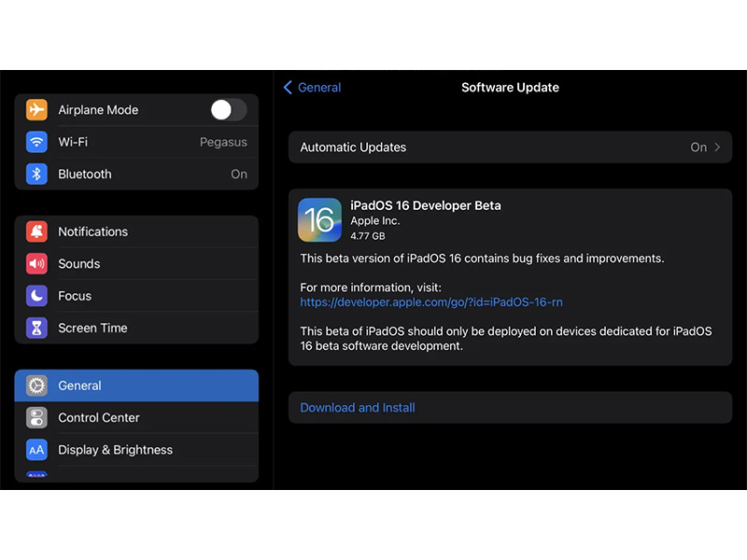747x560 pixels.
Task: Click the Display & Brightness AA icon
Action: (36, 450)
